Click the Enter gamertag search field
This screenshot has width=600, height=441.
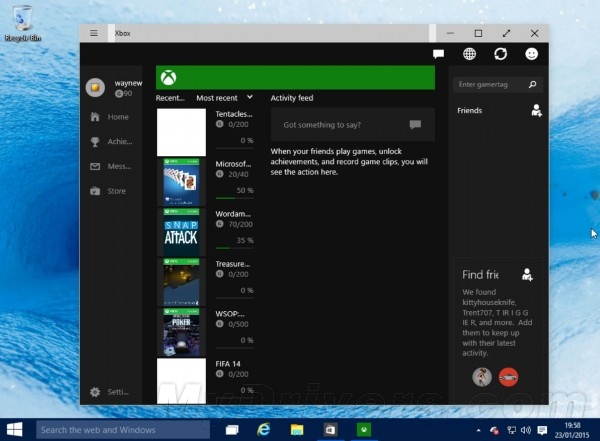pos(488,85)
